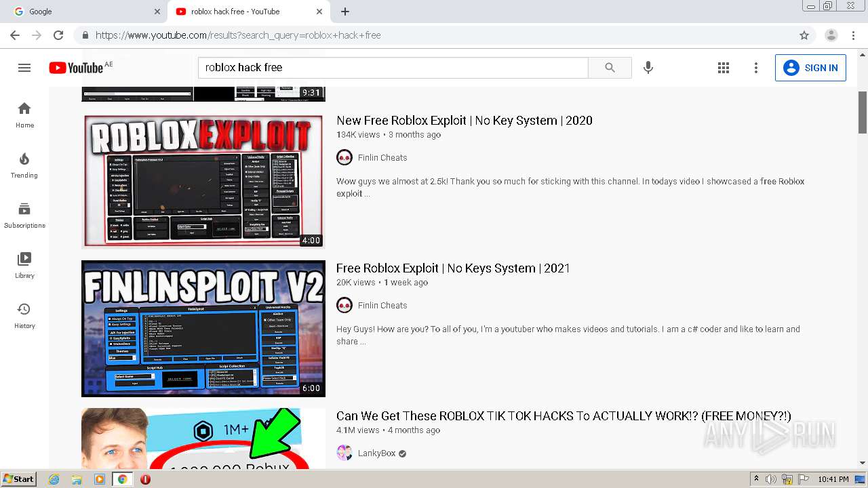Open the YouTube hamburger guide menu
Screen dimensions: 868x488
(x=24, y=68)
